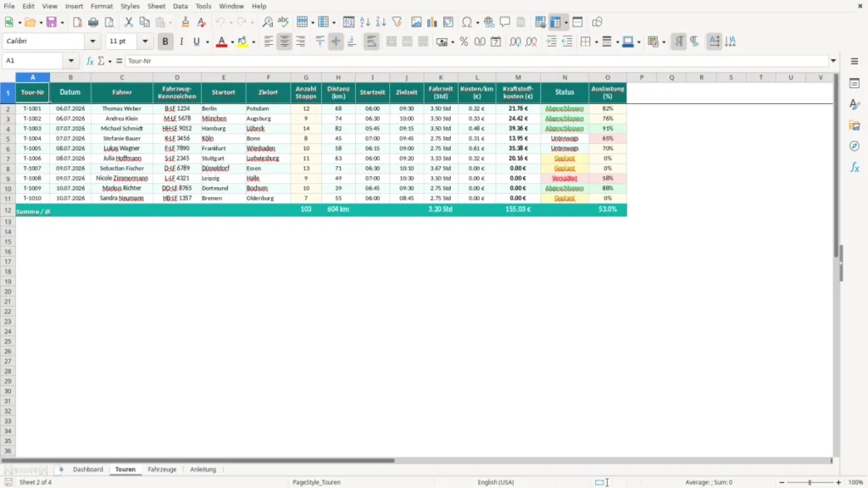Open the font name dropdown
This screenshot has height=488, width=868.
tap(92, 41)
